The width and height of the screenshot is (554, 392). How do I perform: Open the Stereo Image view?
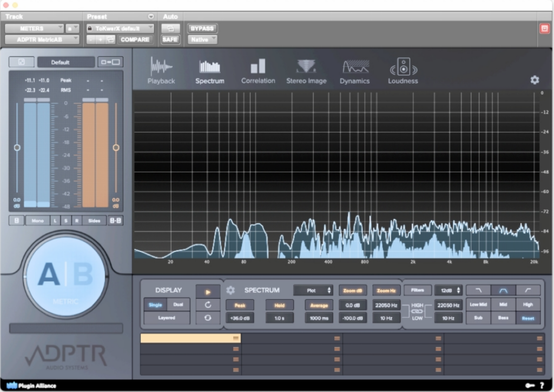pyautogui.click(x=306, y=71)
